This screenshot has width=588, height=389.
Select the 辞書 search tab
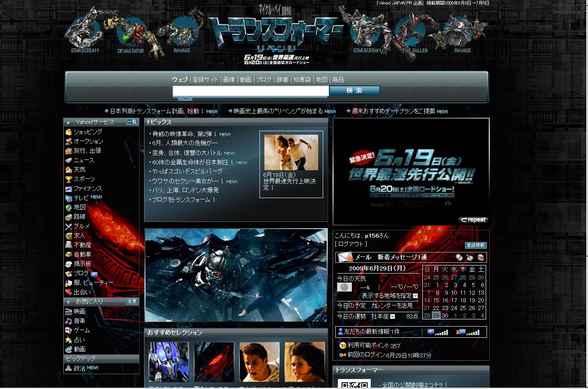coord(282,80)
